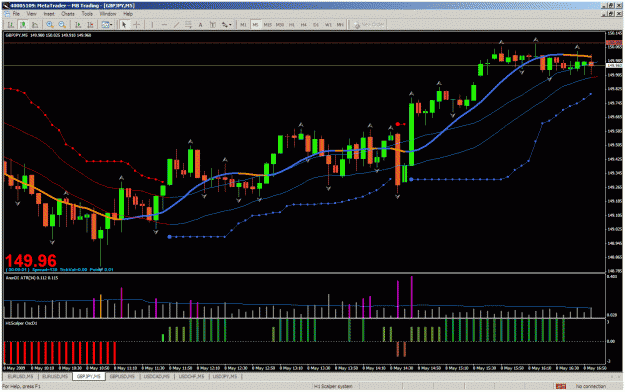This screenshot has width=625, height=392.
Task: Switch timeframe to H4
Action: (x=304, y=25)
